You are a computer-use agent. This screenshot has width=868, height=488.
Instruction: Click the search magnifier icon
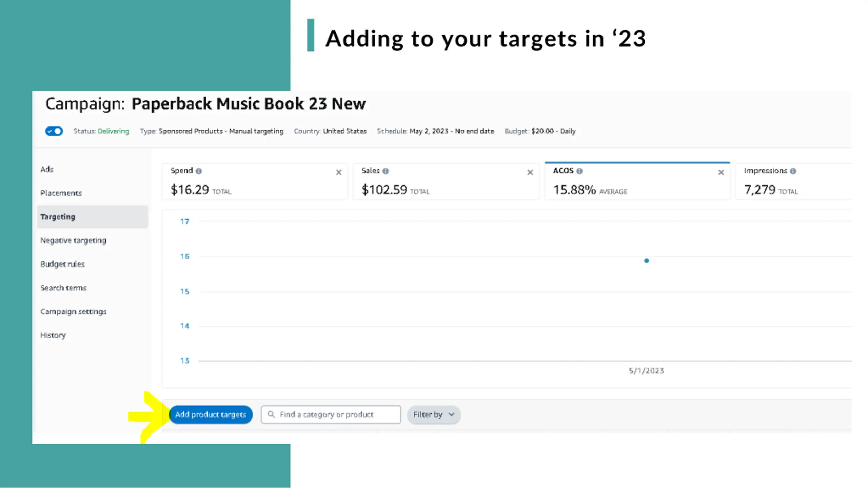pyautogui.click(x=271, y=414)
